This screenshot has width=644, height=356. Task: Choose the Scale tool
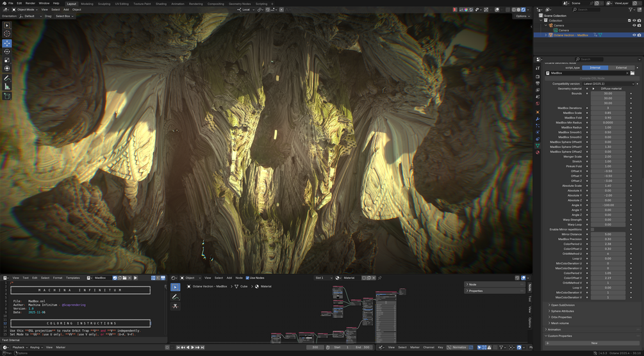(x=7, y=60)
